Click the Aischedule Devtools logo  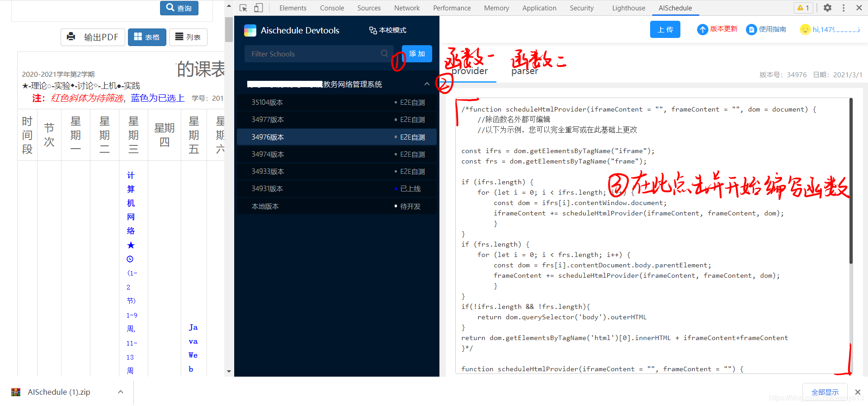click(x=250, y=30)
